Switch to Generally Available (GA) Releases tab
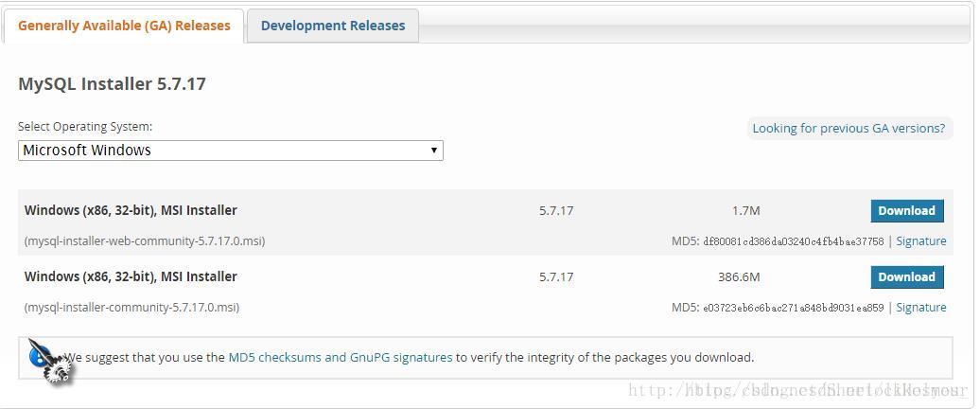The height and width of the screenshot is (409, 980). (124, 26)
